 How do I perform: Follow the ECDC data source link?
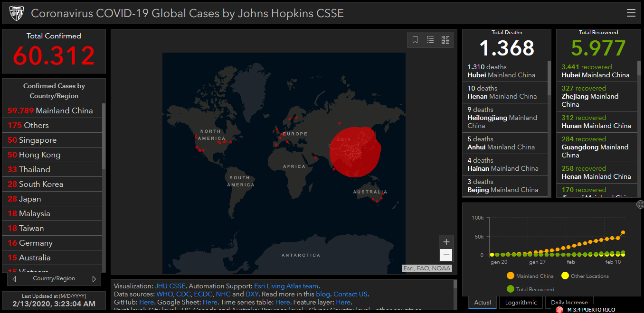click(x=203, y=295)
